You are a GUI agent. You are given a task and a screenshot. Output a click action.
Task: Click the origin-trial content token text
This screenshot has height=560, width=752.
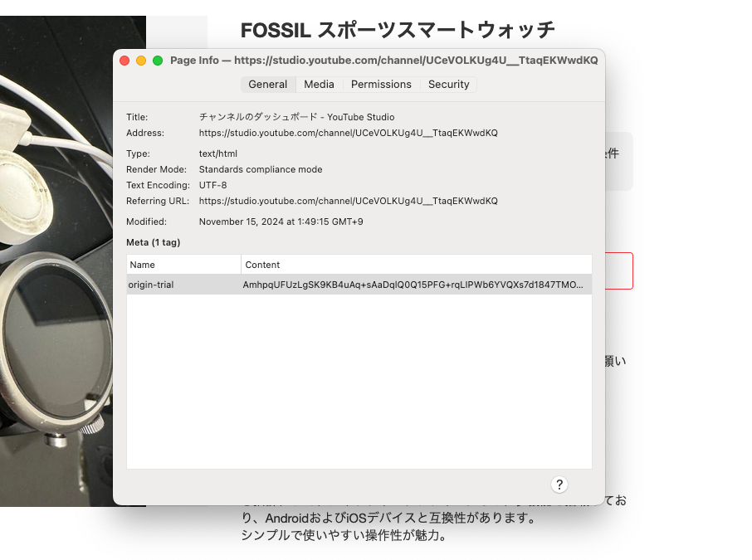click(413, 285)
